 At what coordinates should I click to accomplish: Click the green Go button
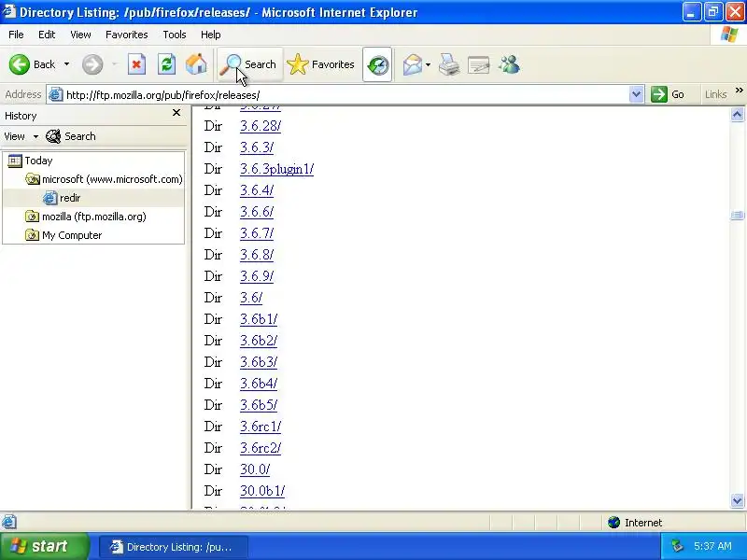pyautogui.click(x=668, y=94)
